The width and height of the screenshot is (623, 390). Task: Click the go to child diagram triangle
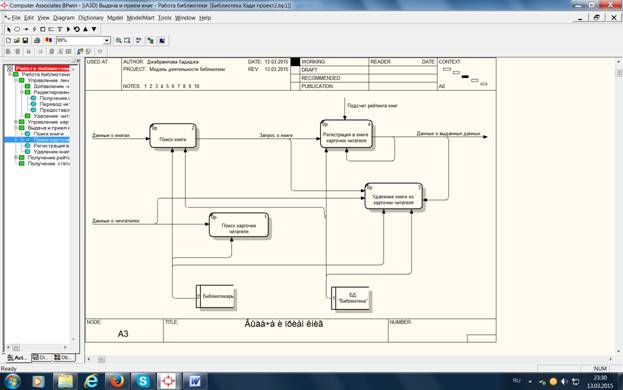point(94,29)
